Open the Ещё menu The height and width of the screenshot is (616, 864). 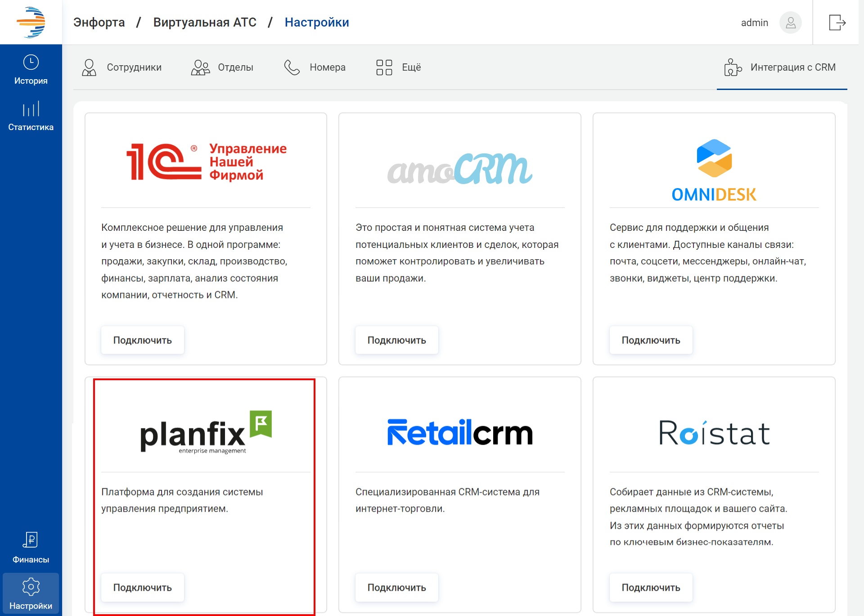399,67
